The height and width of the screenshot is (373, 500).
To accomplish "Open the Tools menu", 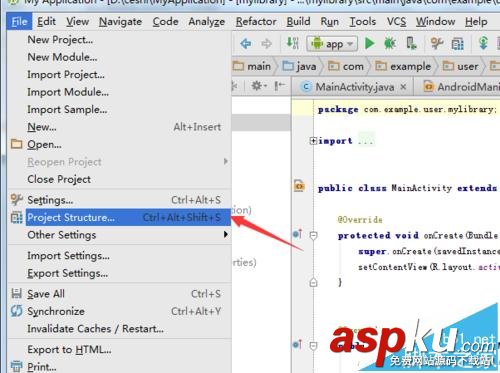I will coord(363,22).
